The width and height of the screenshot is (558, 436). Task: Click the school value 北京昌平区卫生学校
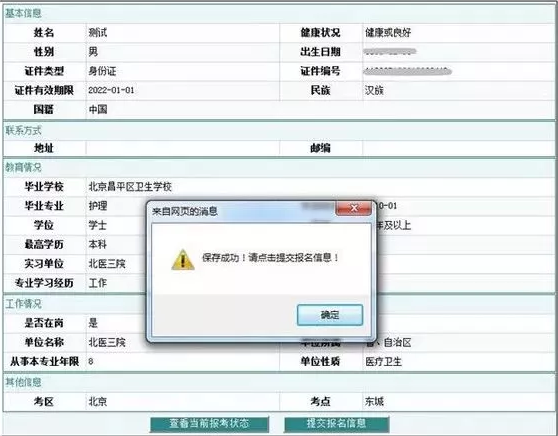click(130, 187)
